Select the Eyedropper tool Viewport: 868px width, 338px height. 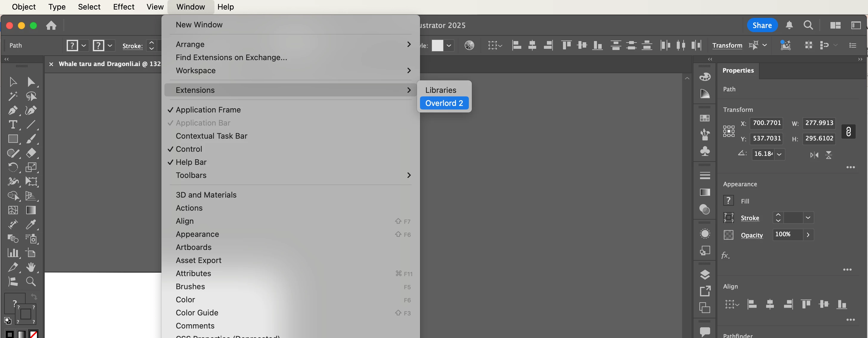31,224
